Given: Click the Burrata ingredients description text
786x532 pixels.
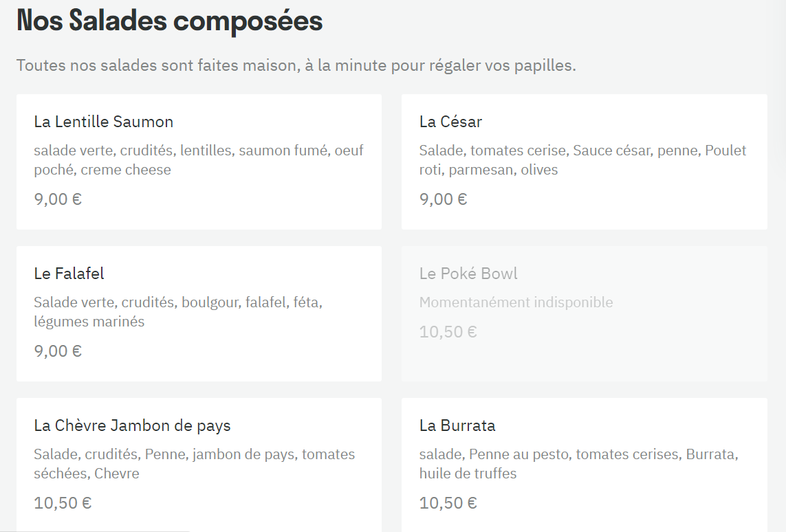Looking at the screenshot, I should (x=579, y=463).
